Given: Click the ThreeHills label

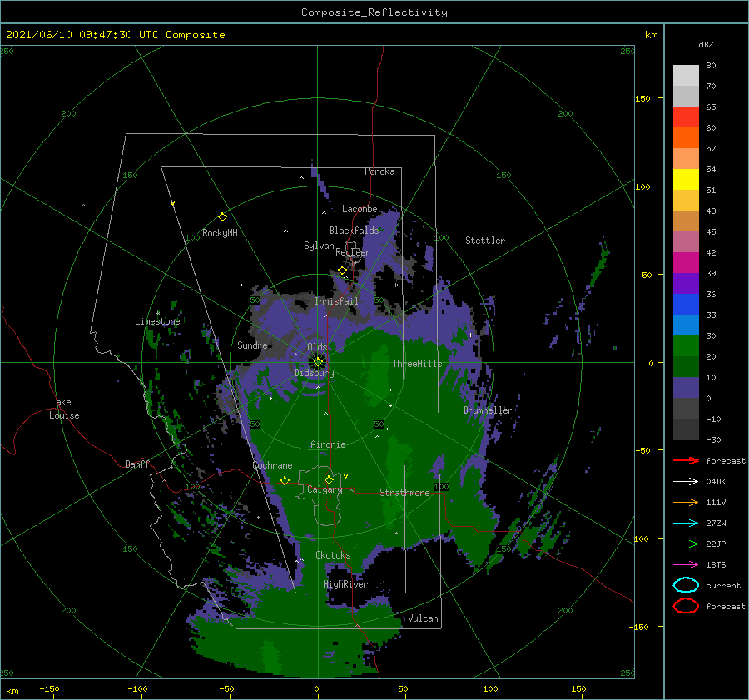Looking at the screenshot, I should (418, 364).
